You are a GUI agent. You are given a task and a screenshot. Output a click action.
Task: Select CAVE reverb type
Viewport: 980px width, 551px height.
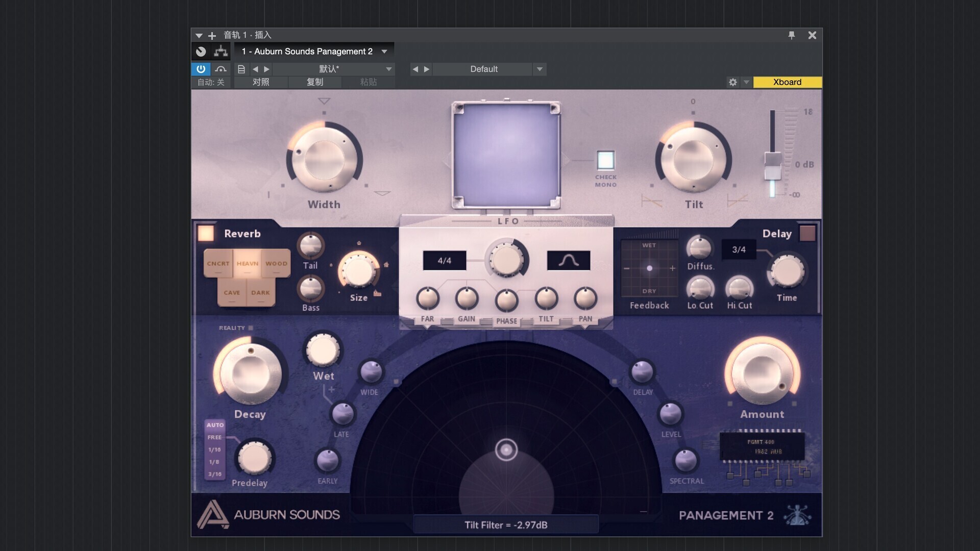click(x=232, y=292)
